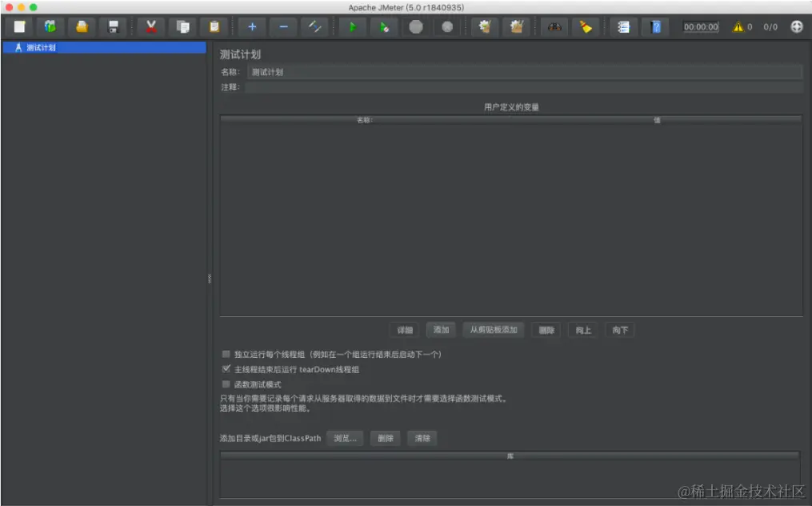Click the elapsed time 00:00:00 display

coord(701,27)
